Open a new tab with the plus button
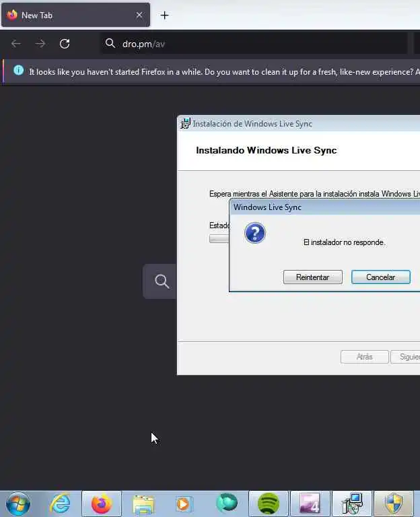This screenshot has width=420, height=517. [x=164, y=15]
